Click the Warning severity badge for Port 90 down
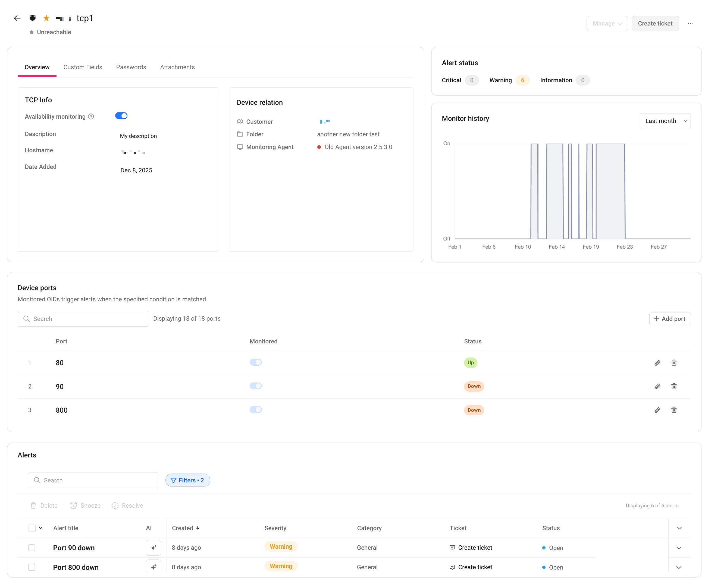The width and height of the screenshot is (708, 588). pyautogui.click(x=281, y=546)
